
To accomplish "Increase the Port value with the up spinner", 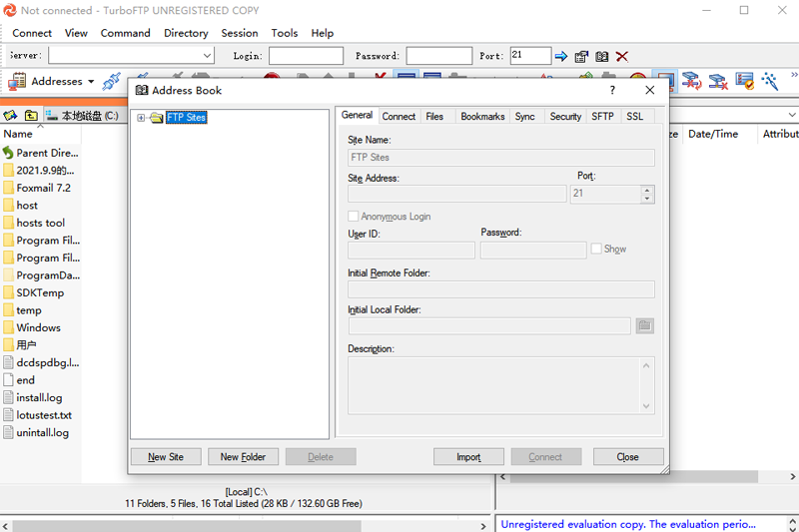I will [647, 190].
